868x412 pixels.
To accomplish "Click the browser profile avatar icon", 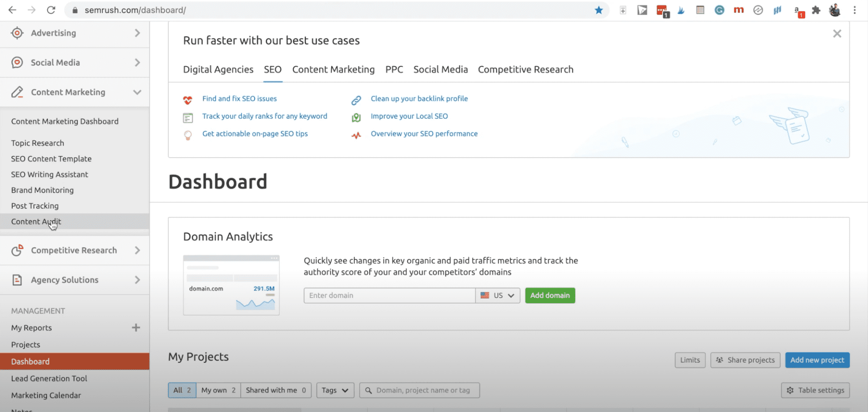I will (835, 10).
